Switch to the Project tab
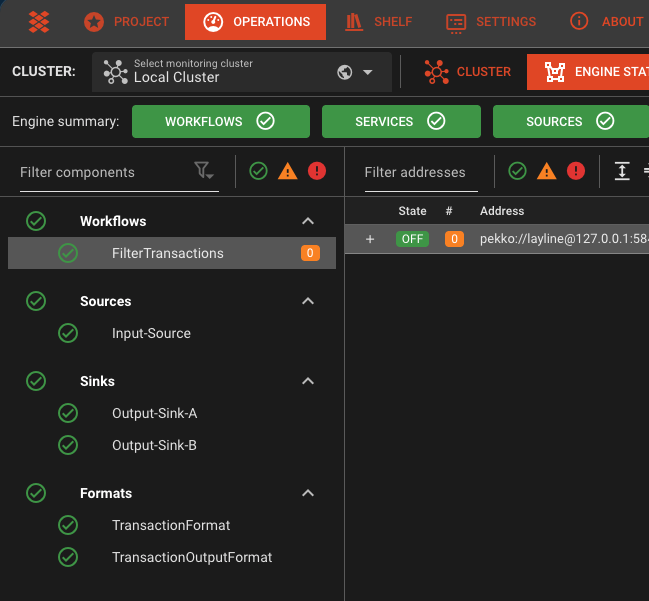Image resolution: width=649 pixels, height=601 pixels. [126, 21]
